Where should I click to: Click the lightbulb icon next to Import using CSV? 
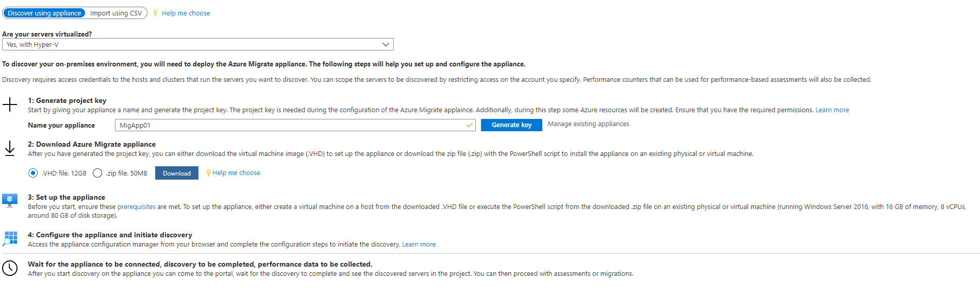tap(155, 13)
